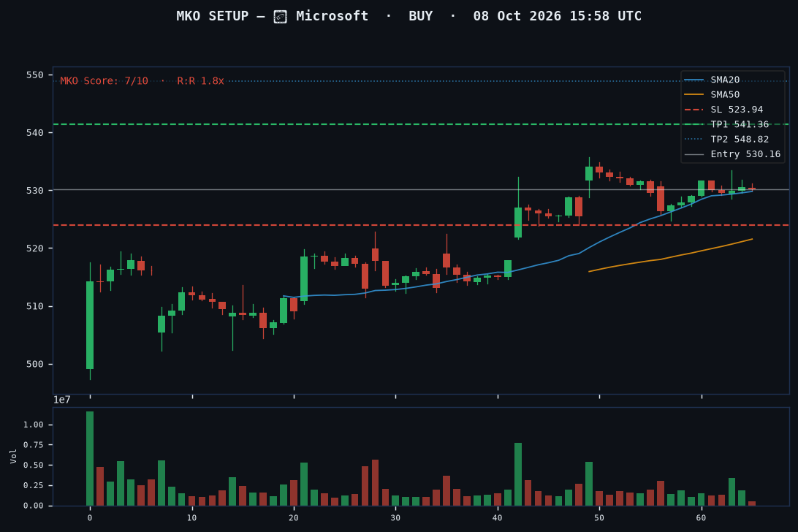Viewport: 798px width, 532px height.
Task: Click the 08 Oct 2026 15:58 UTC timestamp
Action: click(x=558, y=16)
